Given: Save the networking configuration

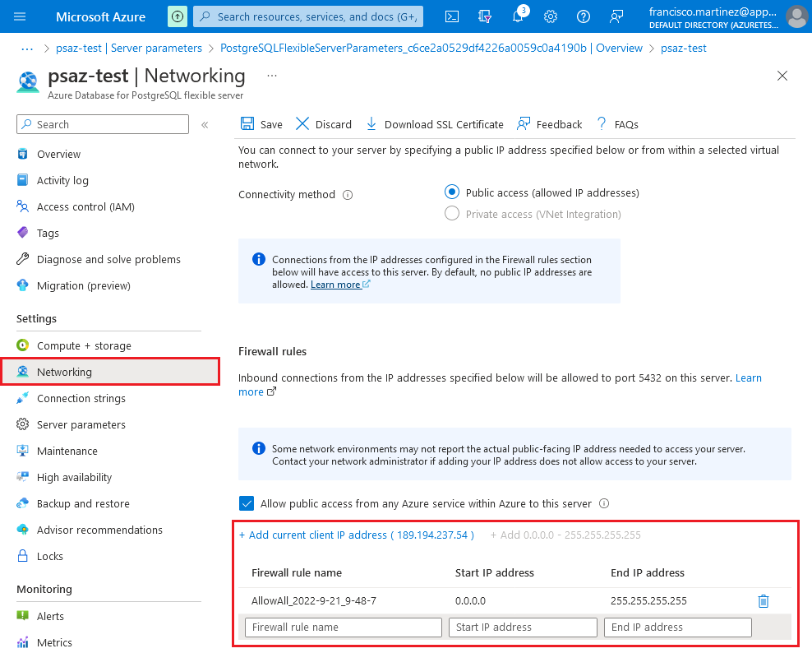Looking at the screenshot, I should click(261, 124).
